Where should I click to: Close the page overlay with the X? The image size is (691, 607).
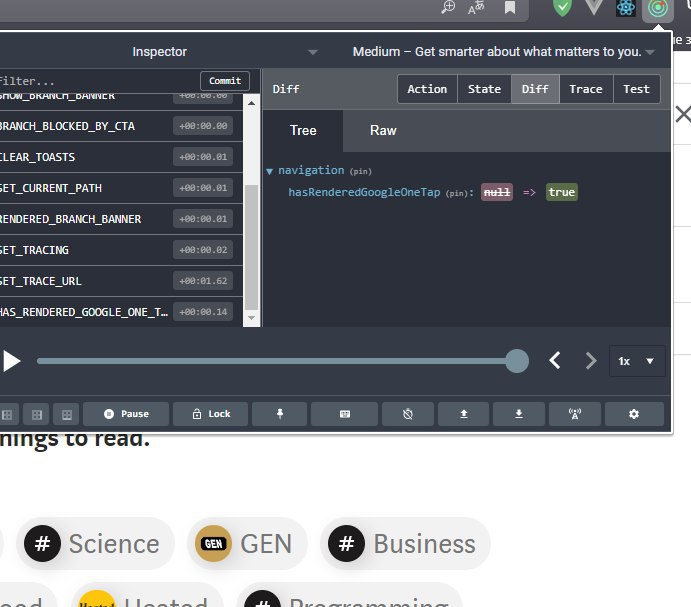click(683, 115)
